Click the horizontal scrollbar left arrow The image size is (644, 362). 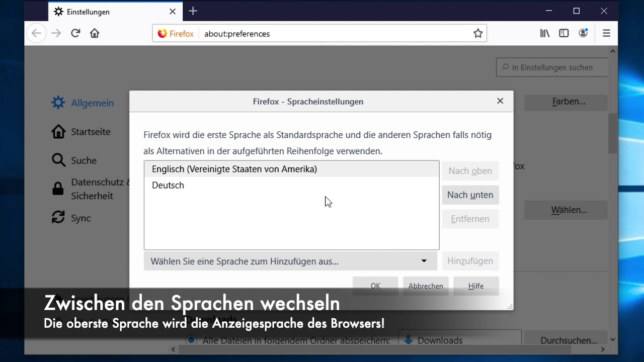[x=174, y=349]
